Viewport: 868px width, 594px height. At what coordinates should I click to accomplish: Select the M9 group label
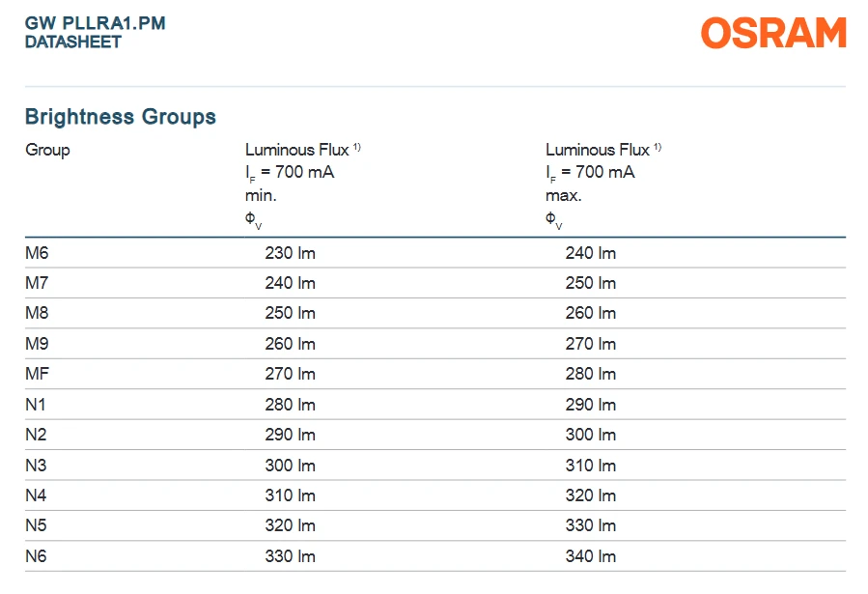click(37, 344)
